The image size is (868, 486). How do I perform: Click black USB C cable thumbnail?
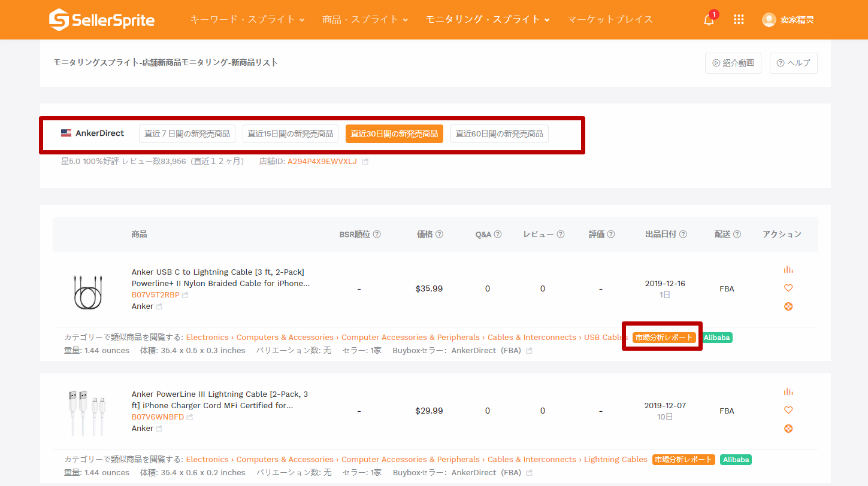click(89, 292)
